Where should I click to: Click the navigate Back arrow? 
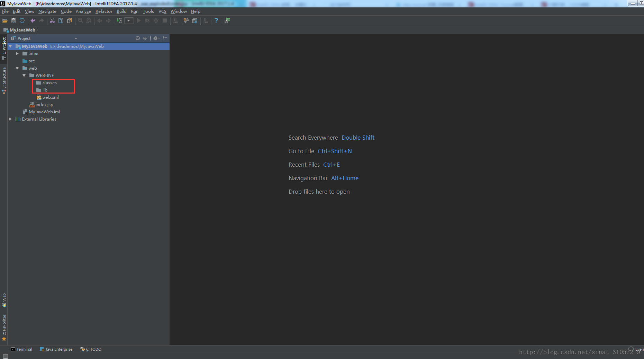click(100, 21)
